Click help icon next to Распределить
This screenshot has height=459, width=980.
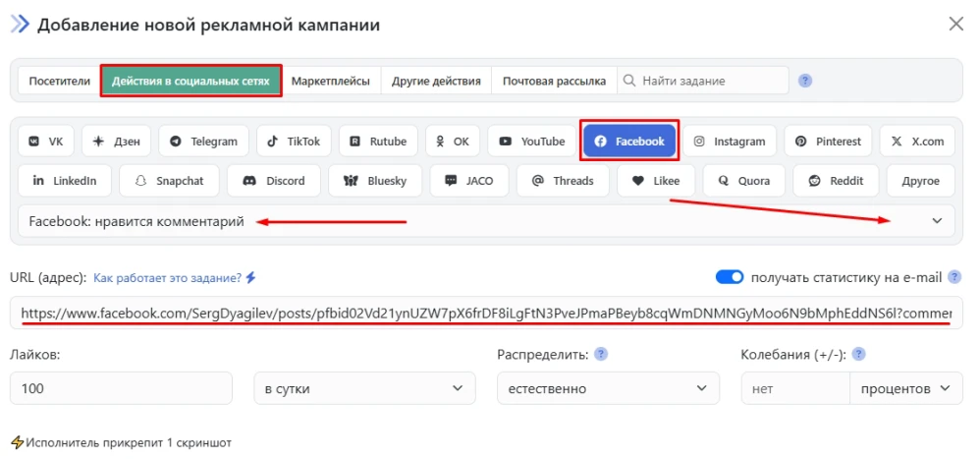click(601, 355)
